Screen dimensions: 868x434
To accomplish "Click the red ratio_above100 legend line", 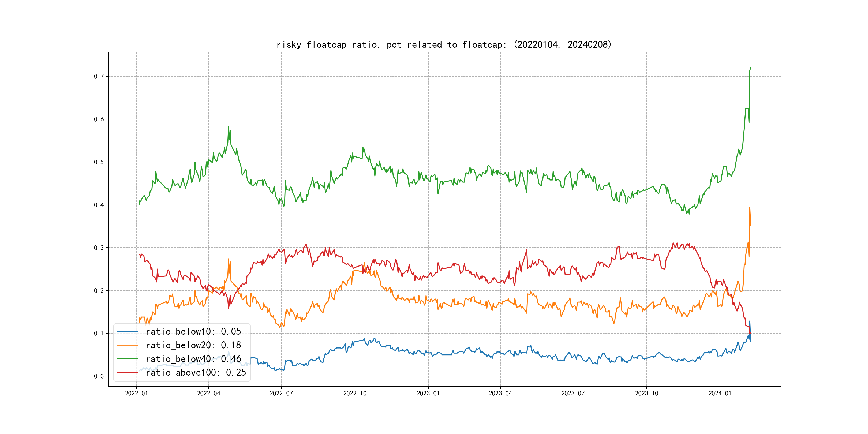I will click(x=127, y=372).
